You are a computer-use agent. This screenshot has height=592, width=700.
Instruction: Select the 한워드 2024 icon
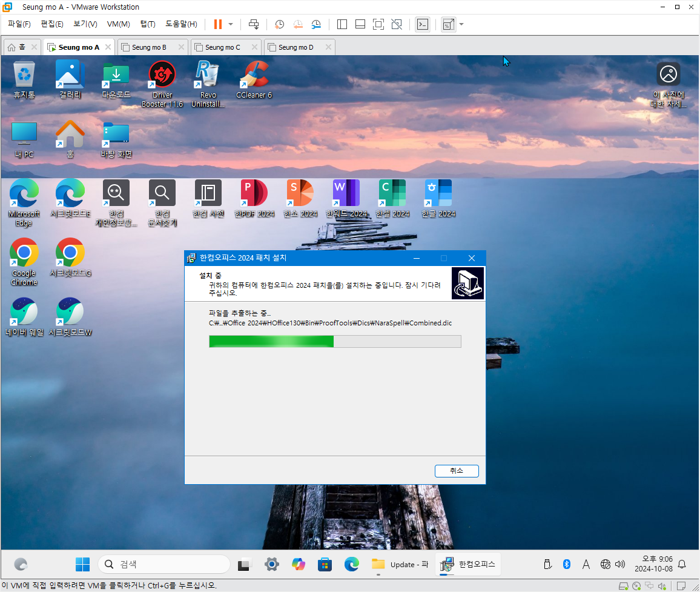346,199
